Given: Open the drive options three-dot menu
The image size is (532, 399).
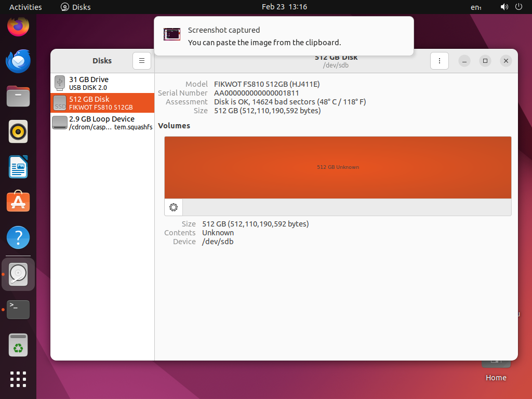Looking at the screenshot, I should pyautogui.click(x=440, y=61).
